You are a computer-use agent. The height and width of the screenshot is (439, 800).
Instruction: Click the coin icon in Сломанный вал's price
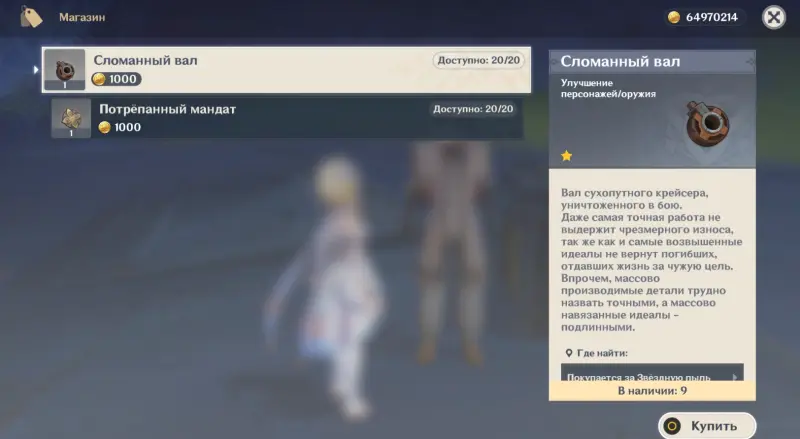[99, 79]
